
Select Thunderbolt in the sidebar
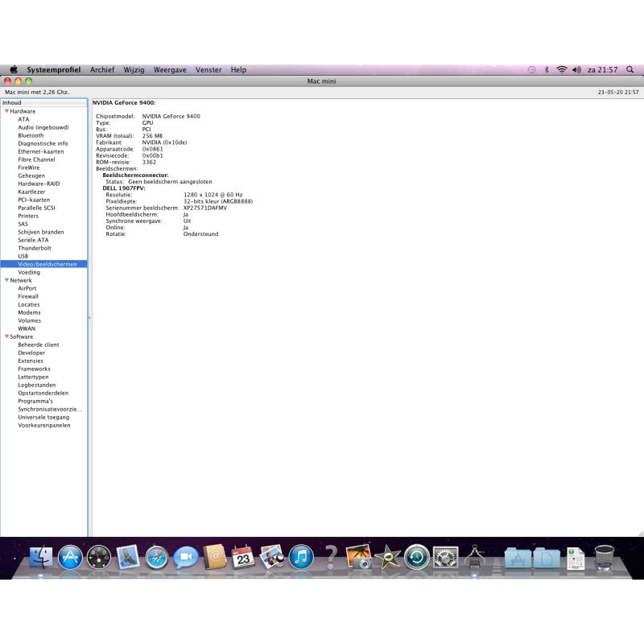click(x=35, y=248)
